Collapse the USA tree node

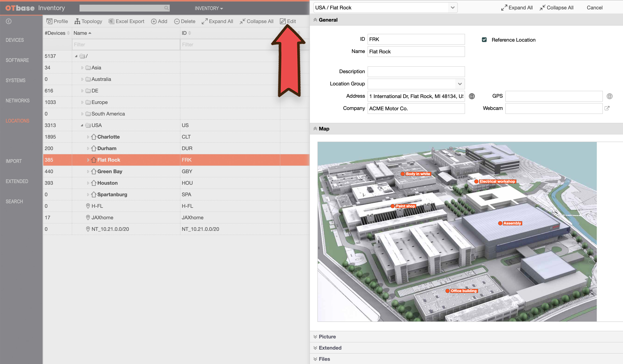pos(82,125)
